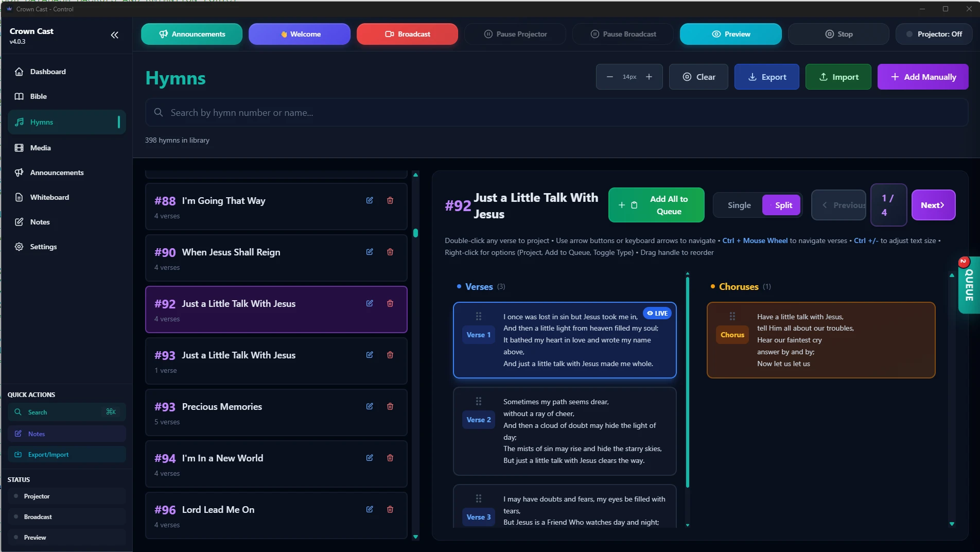980x552 pixels.
Task: Click edit icon for Precious Memories
Action: 370,406
